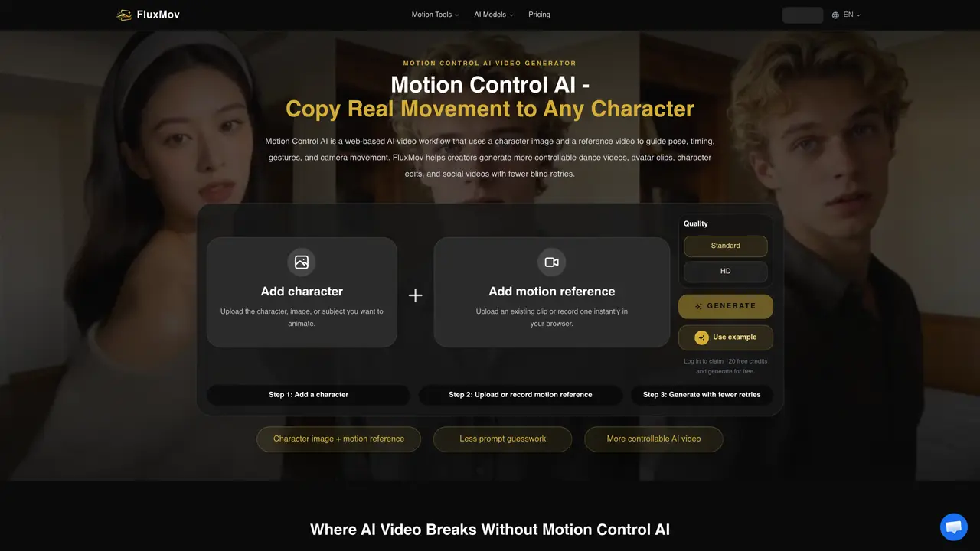Select Standard quality option
The height and width of the screenshot is (551, 980).
click(725, 246)
